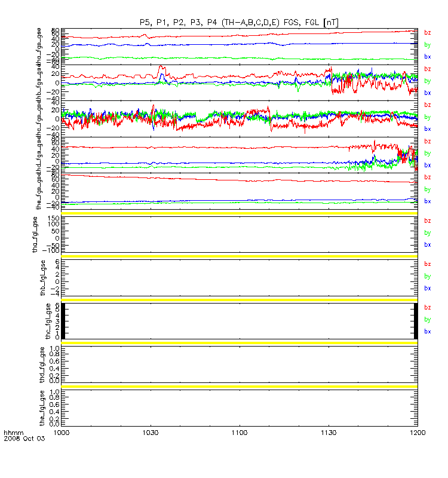This screenshot has height=478, width=448.
Task: Click the bx legend label of the thc_fgs panel
Action: click(427, 128)
